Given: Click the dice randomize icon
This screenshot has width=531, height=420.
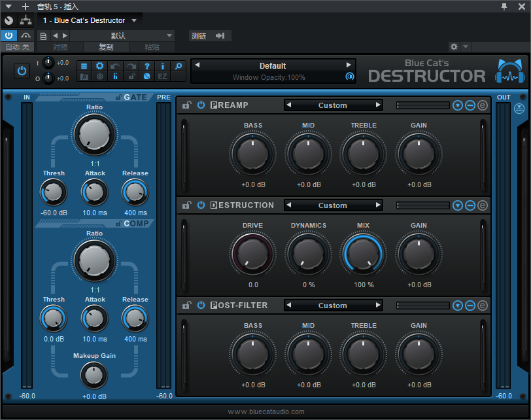Looking at the screenshot, I should click(x=146, y=77).
